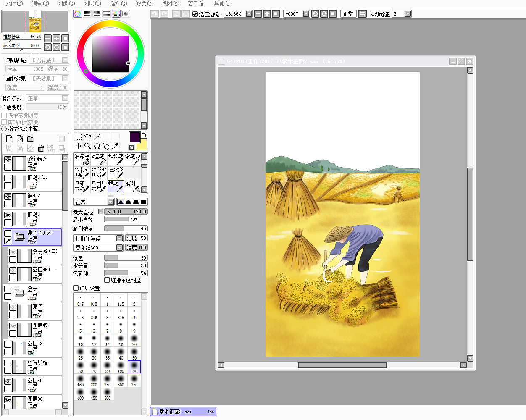Pick brush size 120 preset
Image resolution: width=526 pixels, height=420 pixels.
[x=134, y=367]
